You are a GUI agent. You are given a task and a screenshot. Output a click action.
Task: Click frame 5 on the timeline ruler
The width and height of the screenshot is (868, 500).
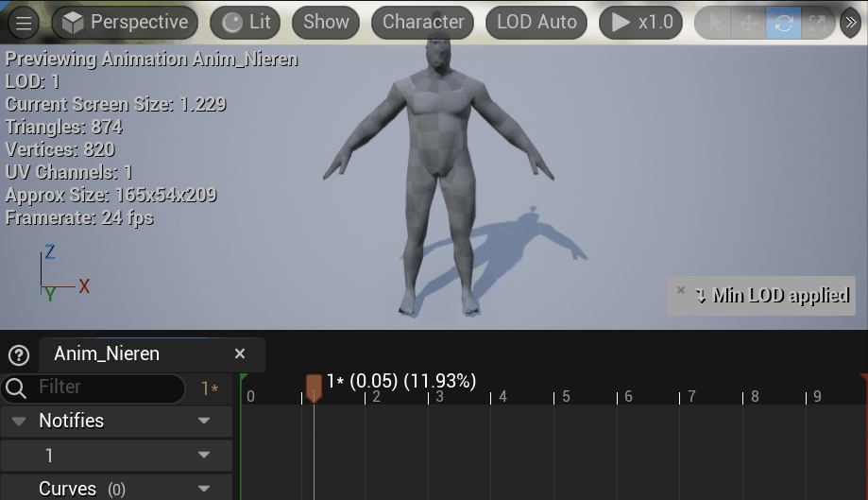(566, 396)
